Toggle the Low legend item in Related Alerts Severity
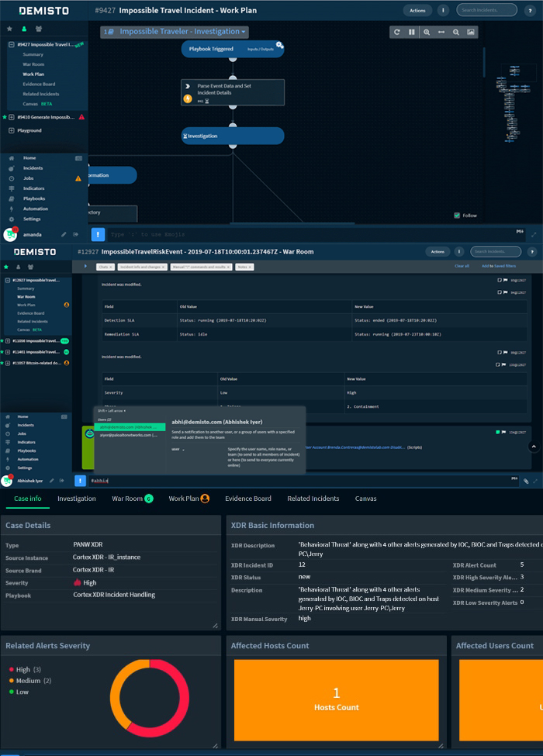Viewport: 543px width, 756px height. (19, 692)
